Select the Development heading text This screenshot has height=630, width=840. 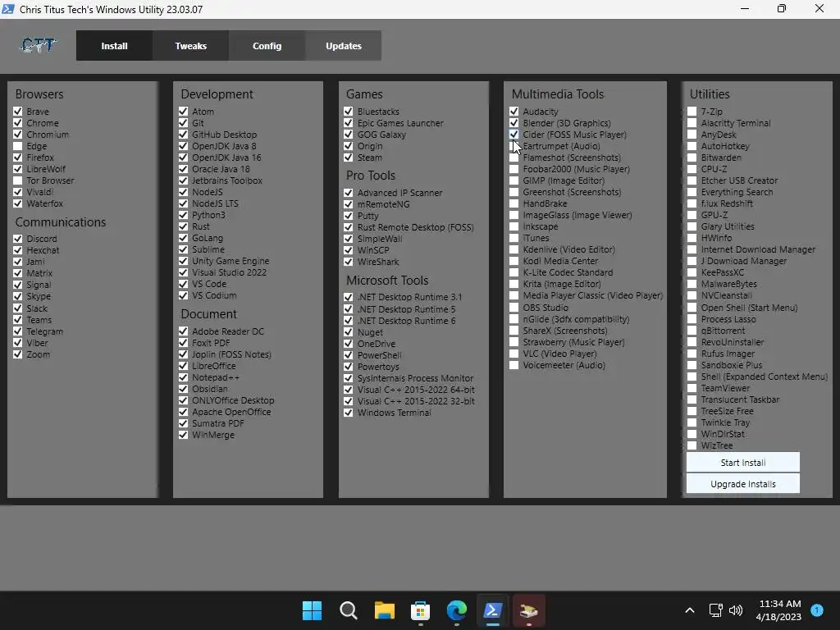(x=217, y=94)
